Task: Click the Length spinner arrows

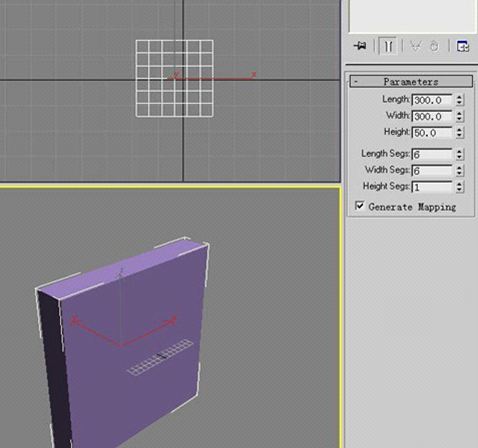Action: [460, 100]
